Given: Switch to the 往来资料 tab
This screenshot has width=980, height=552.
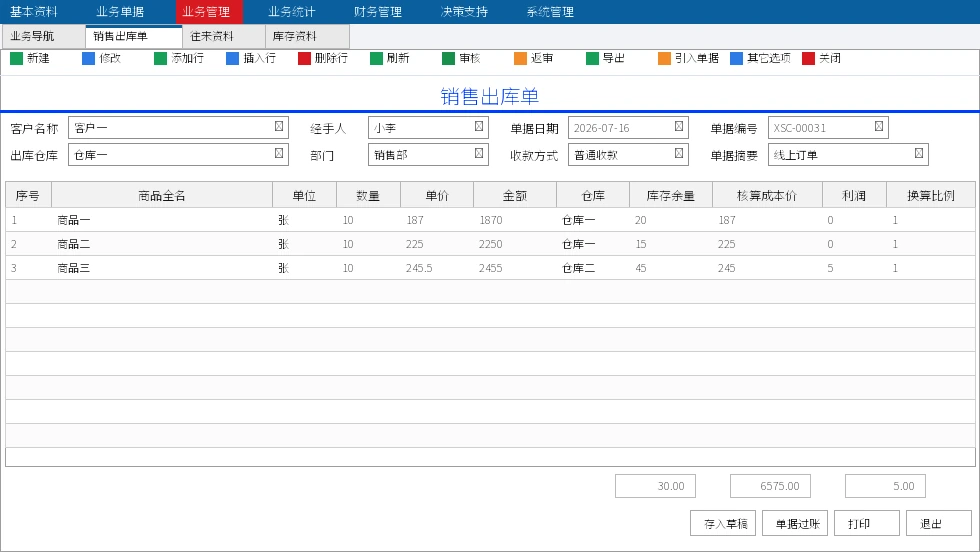Looking at the screenshot, I should [224, 36].
